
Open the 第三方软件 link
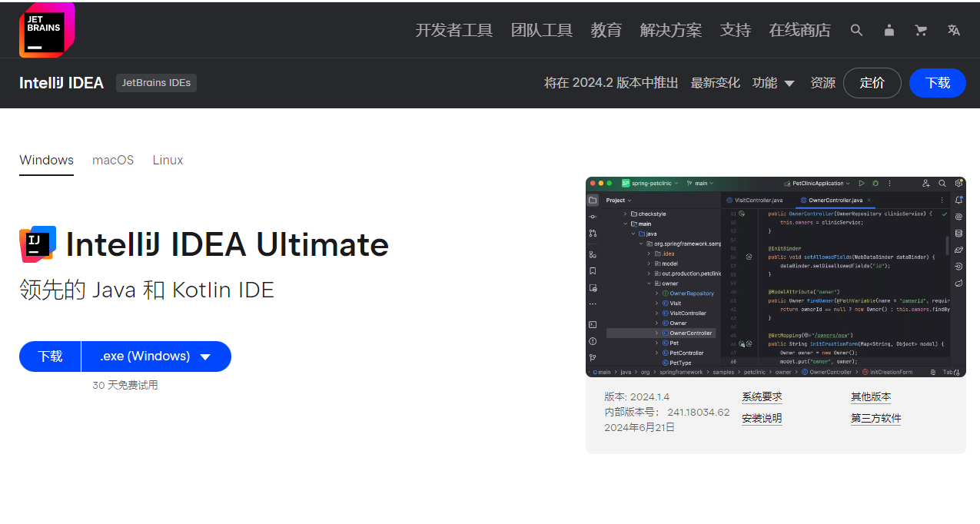click(x=875, y=418)
